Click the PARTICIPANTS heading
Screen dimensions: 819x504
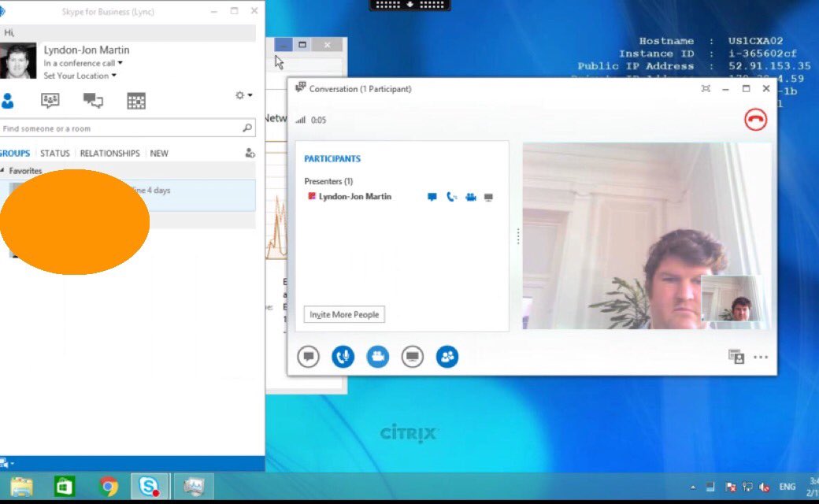(x=332, y=159)
